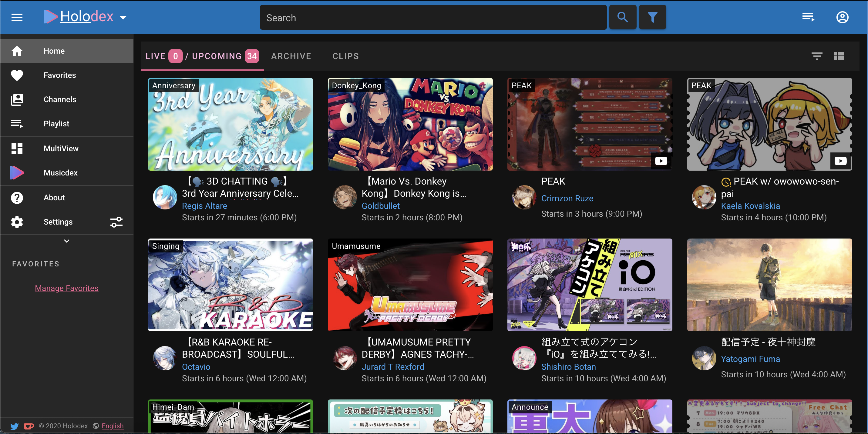Image resolution: width=868 pixels, height=434 pixels.
Task: Click the Favorites heart icon
Action: pos(17,75)
